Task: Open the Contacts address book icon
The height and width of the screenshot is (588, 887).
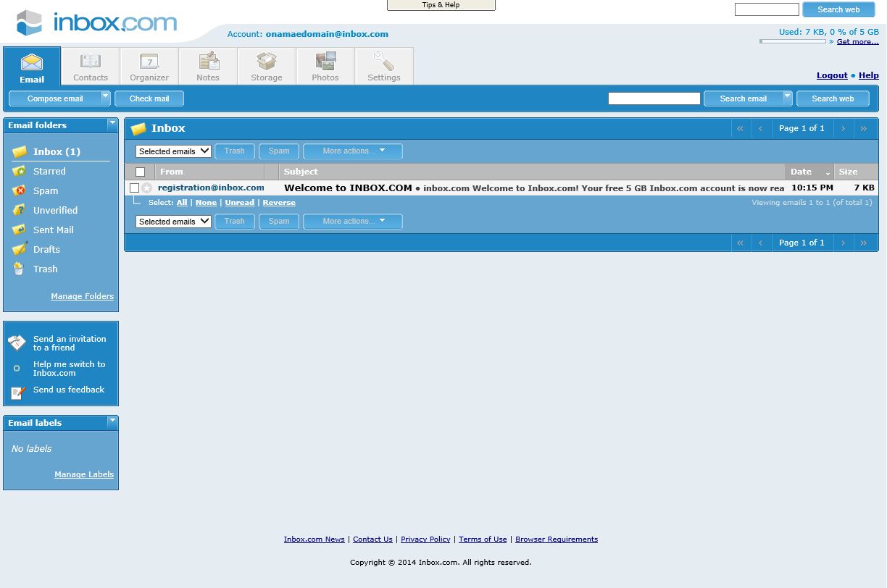Action: click(91, 61)
